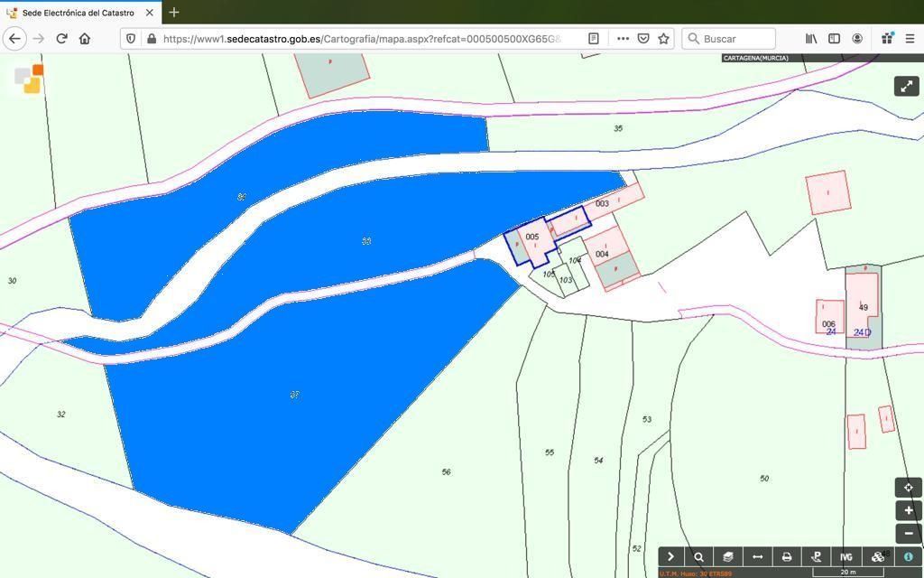Zoom in using the plus button

(908, 510)
